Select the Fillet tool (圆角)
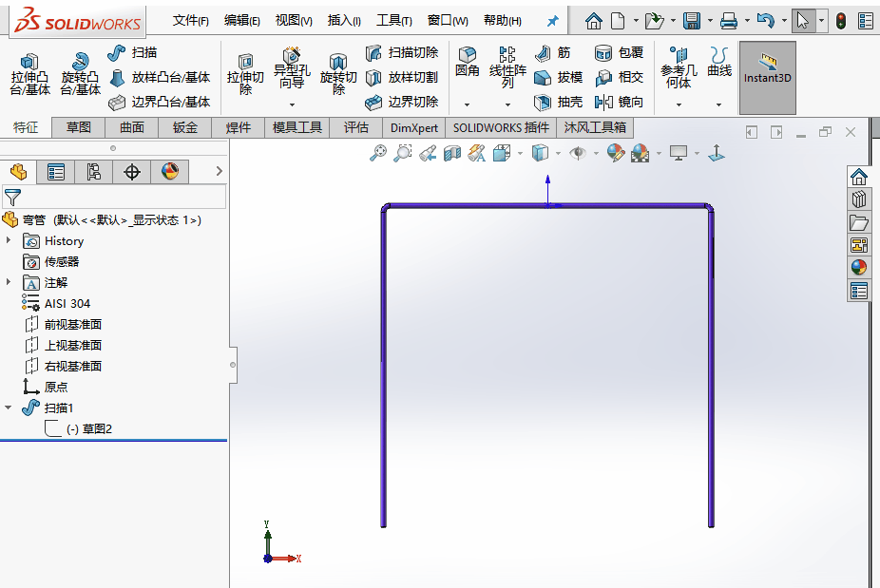 pos(467,62)
